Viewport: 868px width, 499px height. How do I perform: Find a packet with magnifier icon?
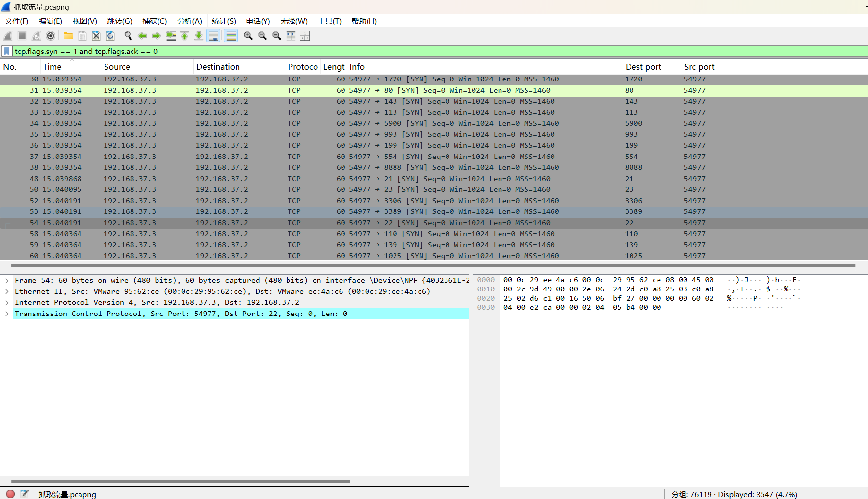click(128, 36)
